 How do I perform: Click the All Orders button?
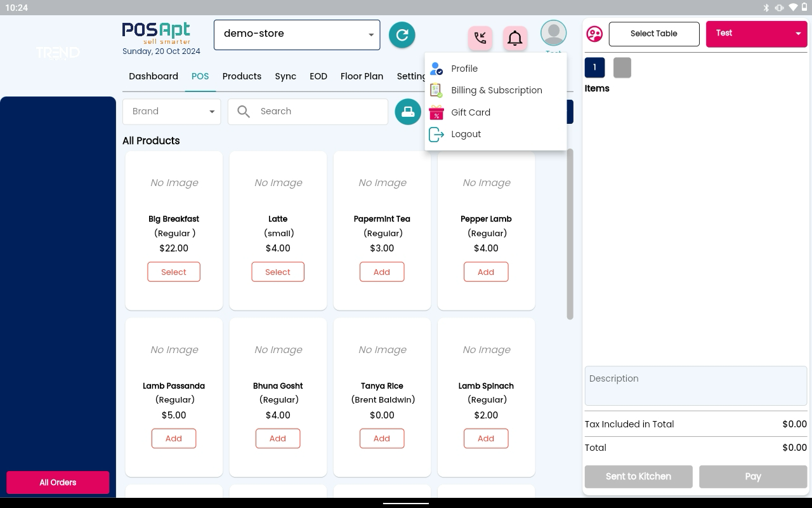pos(58,483)
